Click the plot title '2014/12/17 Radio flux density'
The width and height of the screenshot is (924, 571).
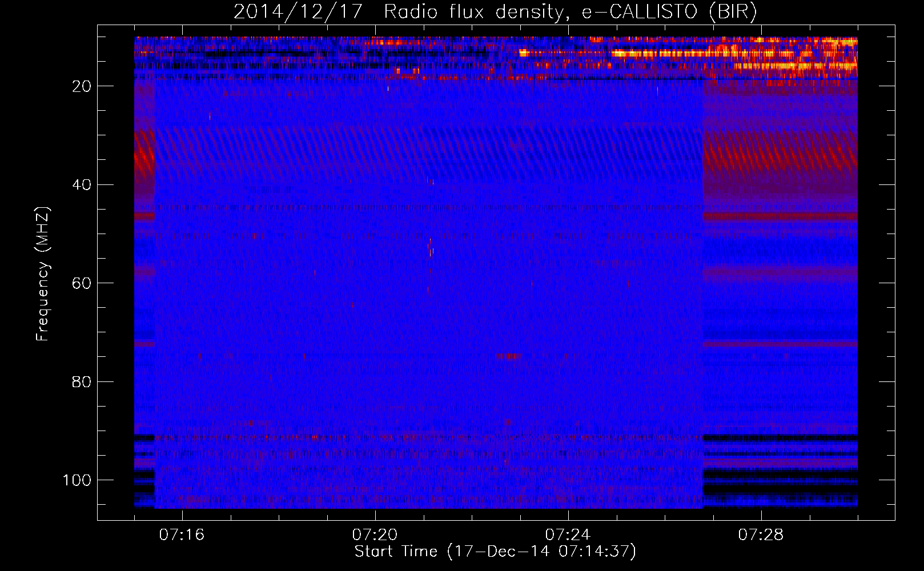point(495,12)
